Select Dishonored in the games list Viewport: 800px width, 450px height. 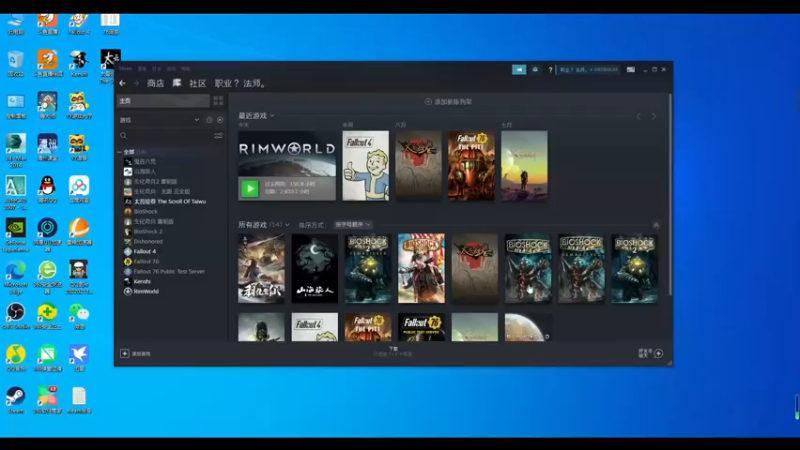[148, 241]
